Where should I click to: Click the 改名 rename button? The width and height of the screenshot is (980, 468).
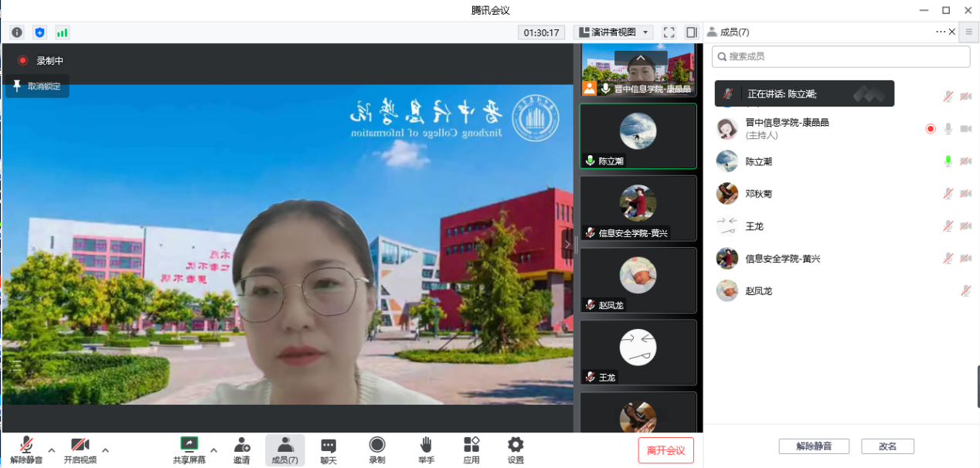pyautogui.click(x=888, y=446)
